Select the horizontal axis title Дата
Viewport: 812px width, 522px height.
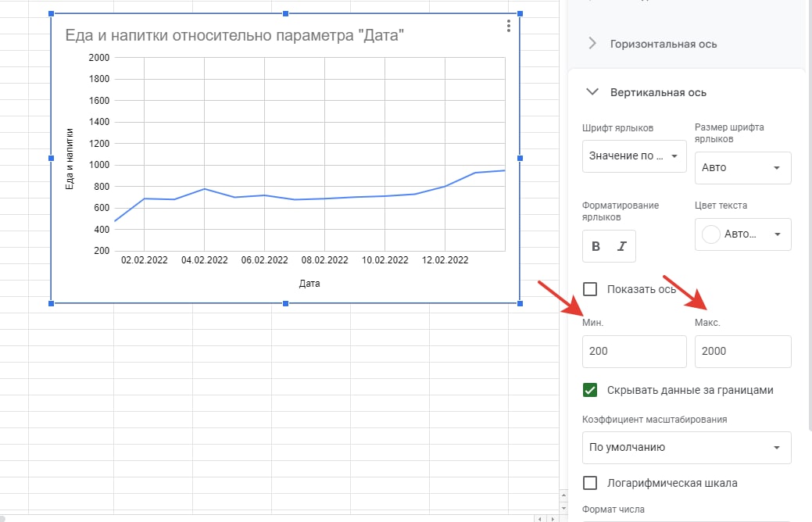tap(309, 284)
